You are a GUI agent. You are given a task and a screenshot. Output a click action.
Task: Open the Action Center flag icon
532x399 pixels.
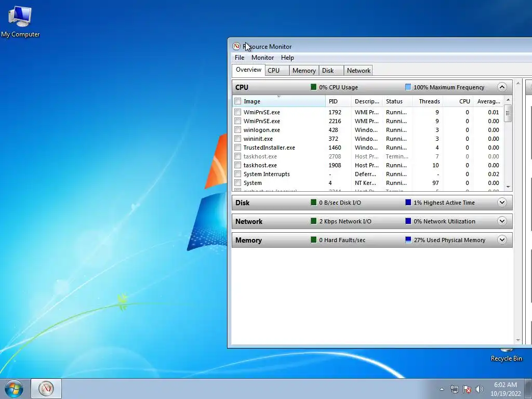point(467,389)
